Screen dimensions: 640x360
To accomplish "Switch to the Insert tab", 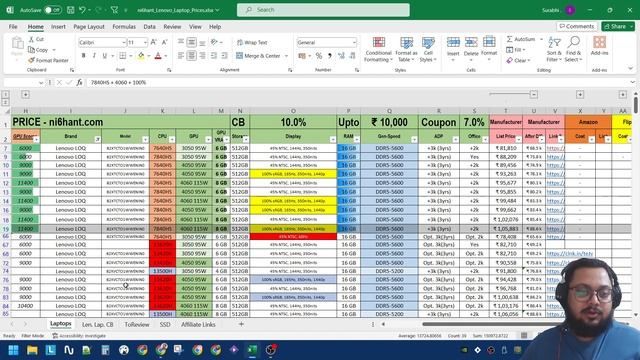I will point(58,27).
